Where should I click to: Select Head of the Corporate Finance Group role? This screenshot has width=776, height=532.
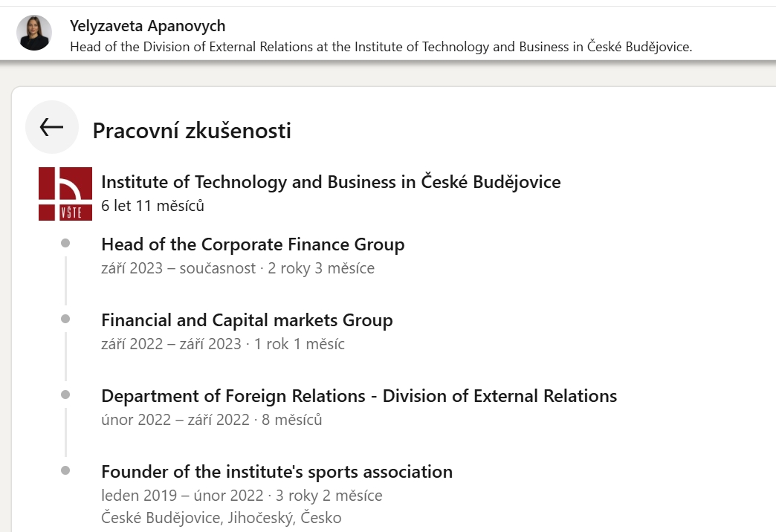253,244
